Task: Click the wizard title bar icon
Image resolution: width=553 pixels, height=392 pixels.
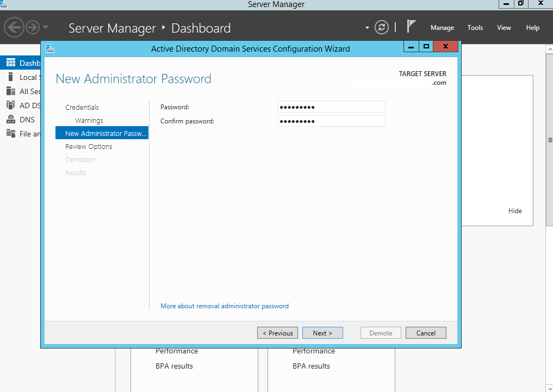Action: (50, 48)
